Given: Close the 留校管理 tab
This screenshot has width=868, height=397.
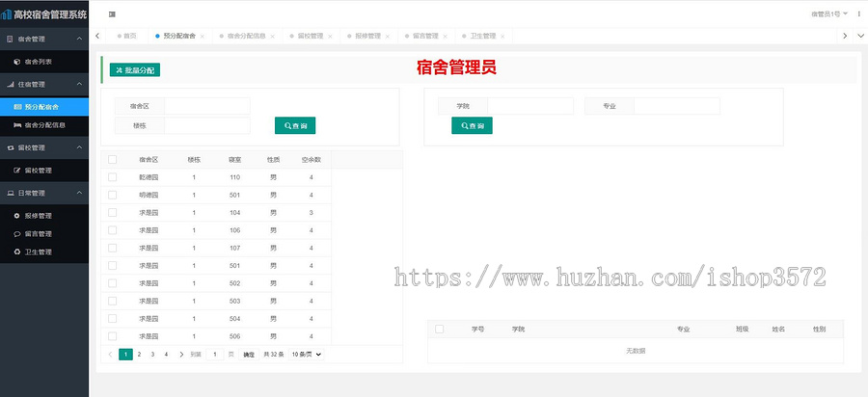Looking at the screenshot, I should click(330, 37).
